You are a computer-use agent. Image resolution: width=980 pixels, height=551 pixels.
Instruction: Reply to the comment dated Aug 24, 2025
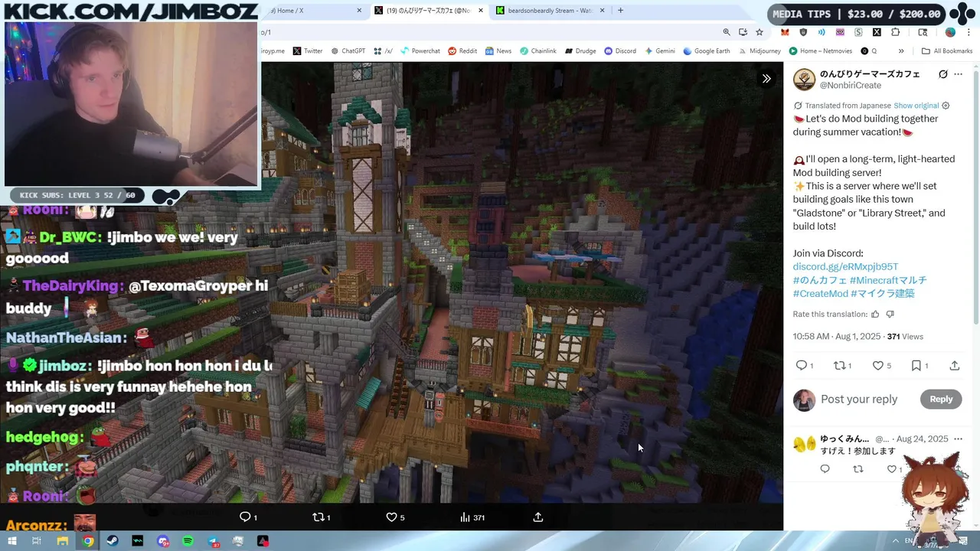coord(825,469)
